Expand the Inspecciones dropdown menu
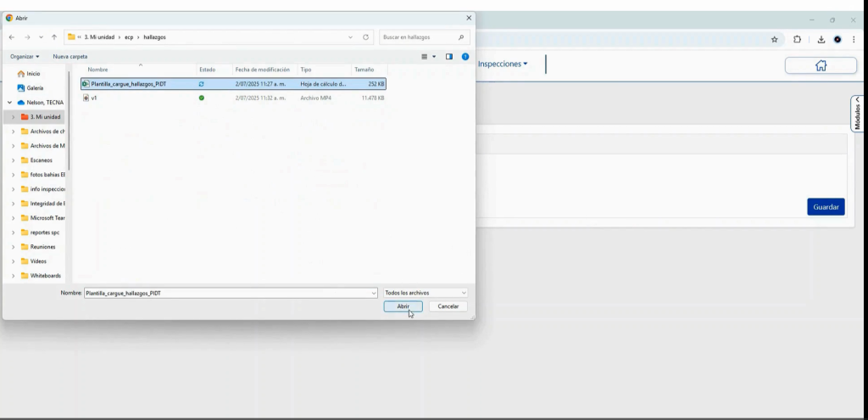This screenshot has width=868, height=420. pyautogui.click(x=502, y=64)
